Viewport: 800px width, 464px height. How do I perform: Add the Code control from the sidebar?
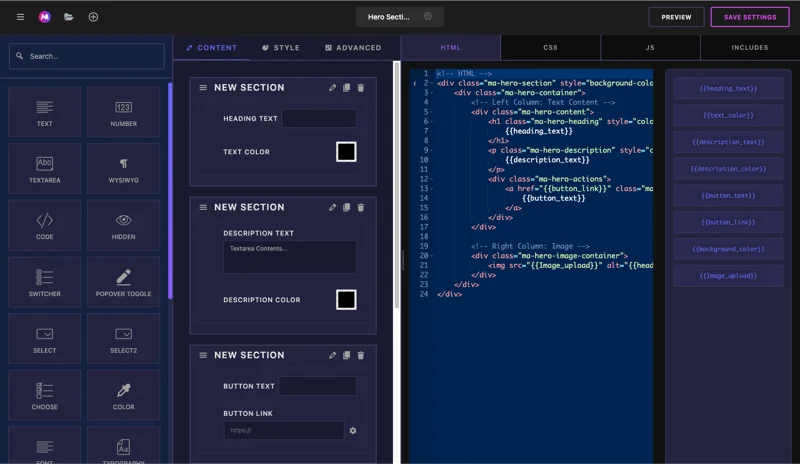[x=45, y=225]
